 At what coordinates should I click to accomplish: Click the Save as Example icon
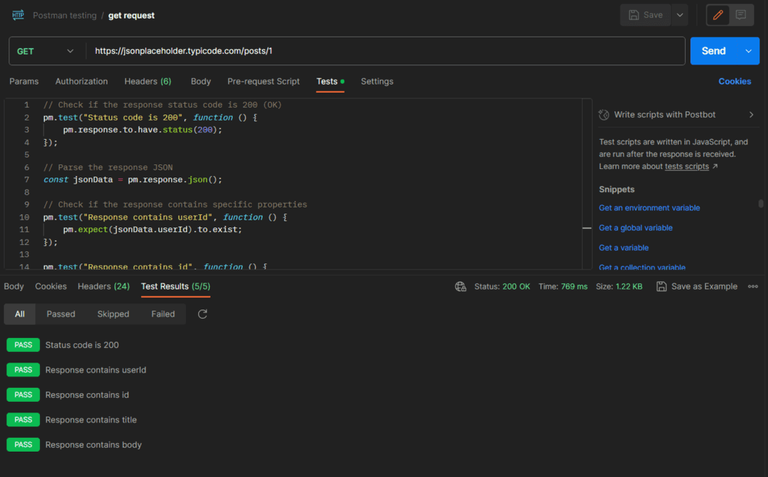pyautogui.click(x=662, y=286)
